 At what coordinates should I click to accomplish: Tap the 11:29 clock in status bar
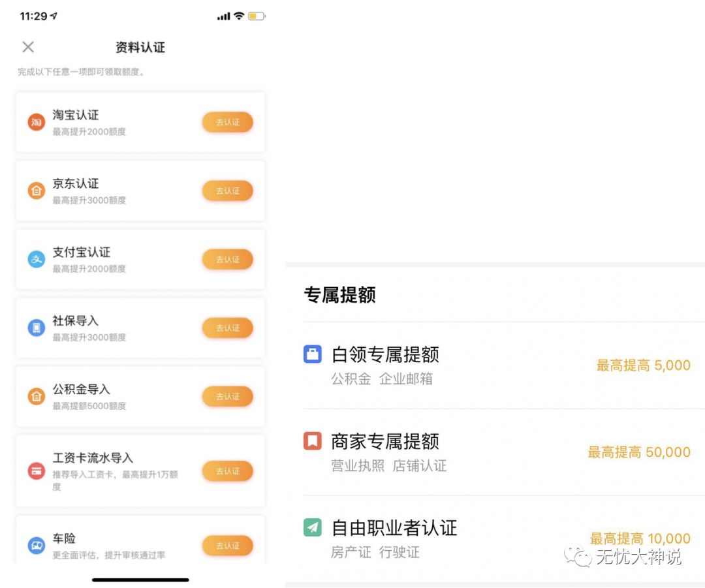[x=33, y=16]
